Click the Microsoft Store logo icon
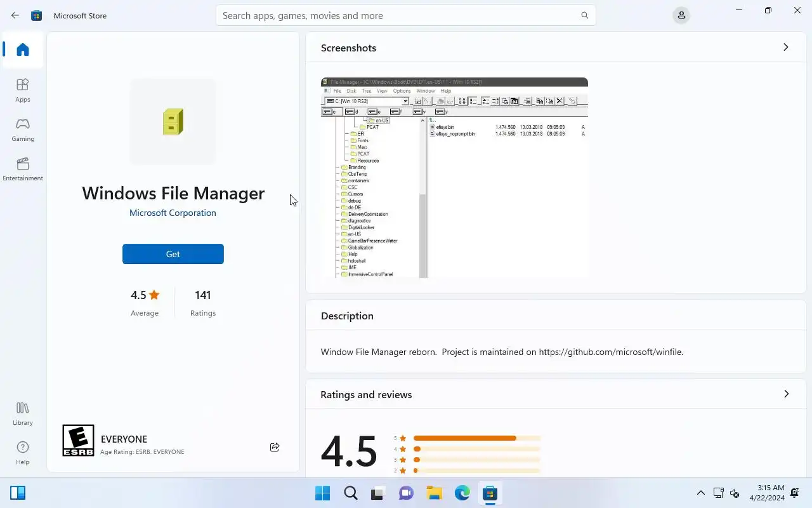The image size is (812, 508). tap(37, 15)
